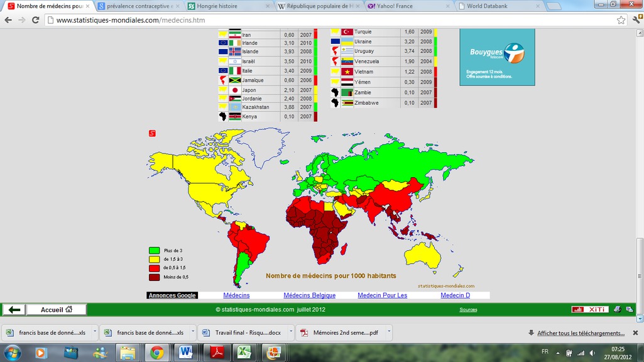Click the South America icon beside Venezuela
Screen dimensions: 644x362
coord(335,61)
